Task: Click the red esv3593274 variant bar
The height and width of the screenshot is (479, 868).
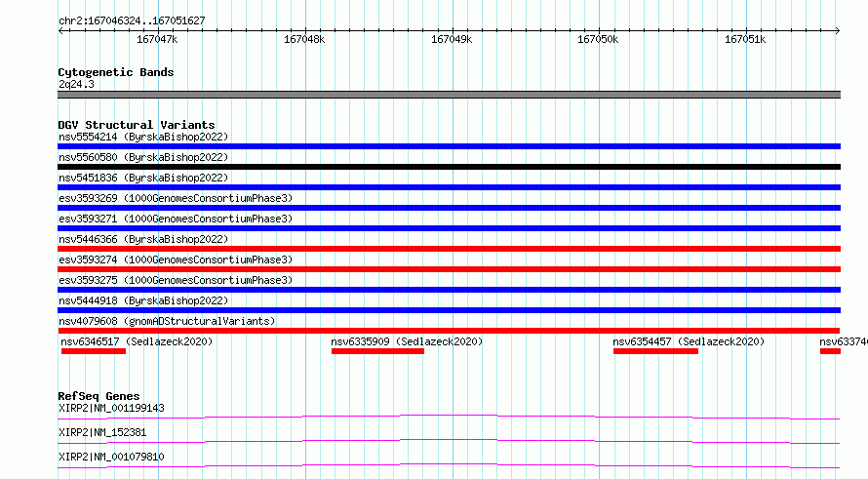Action: point(449,269)
